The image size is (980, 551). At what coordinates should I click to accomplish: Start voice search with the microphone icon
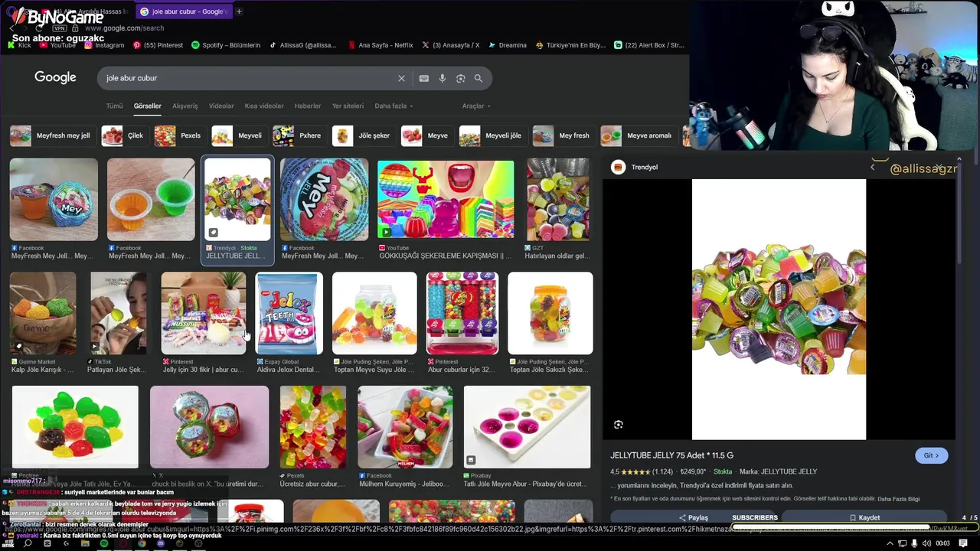click(442, 78)
